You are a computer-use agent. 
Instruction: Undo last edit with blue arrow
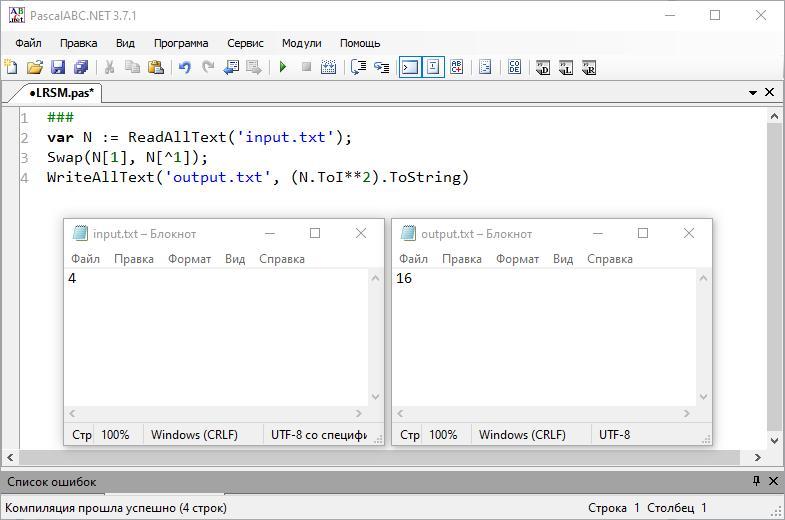click(x=185, y=67)
